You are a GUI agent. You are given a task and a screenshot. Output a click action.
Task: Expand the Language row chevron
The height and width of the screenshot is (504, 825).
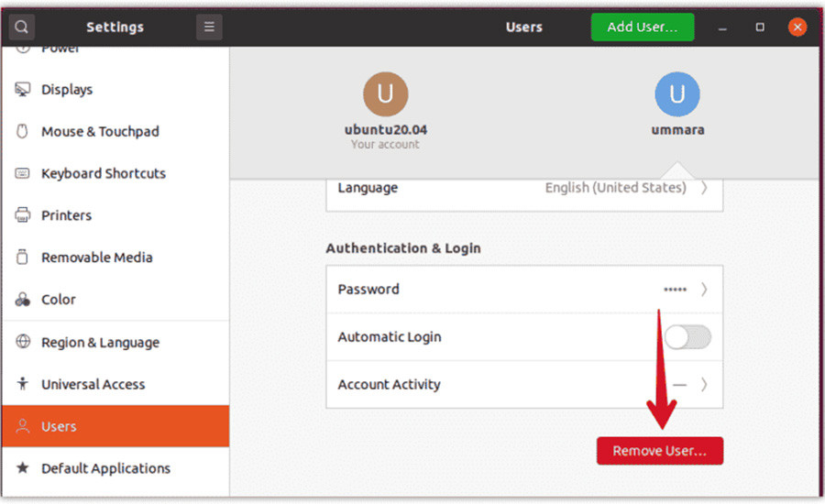pos(704,188)
